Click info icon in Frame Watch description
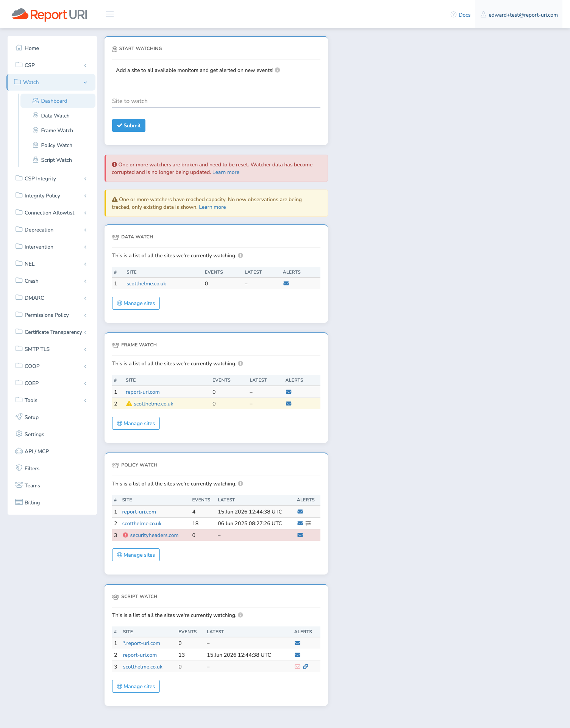The image size is (570, 728). click(x=240, y=363)
